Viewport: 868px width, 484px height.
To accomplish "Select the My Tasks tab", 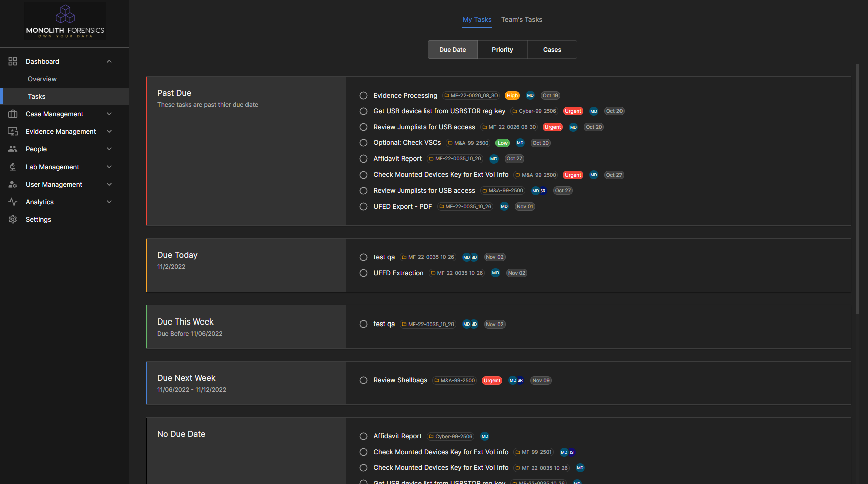I will [x=477, y=19].
